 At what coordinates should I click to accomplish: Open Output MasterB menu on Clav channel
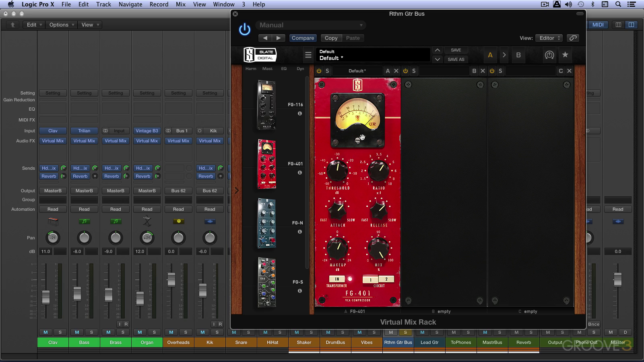(x=53, y=191)
